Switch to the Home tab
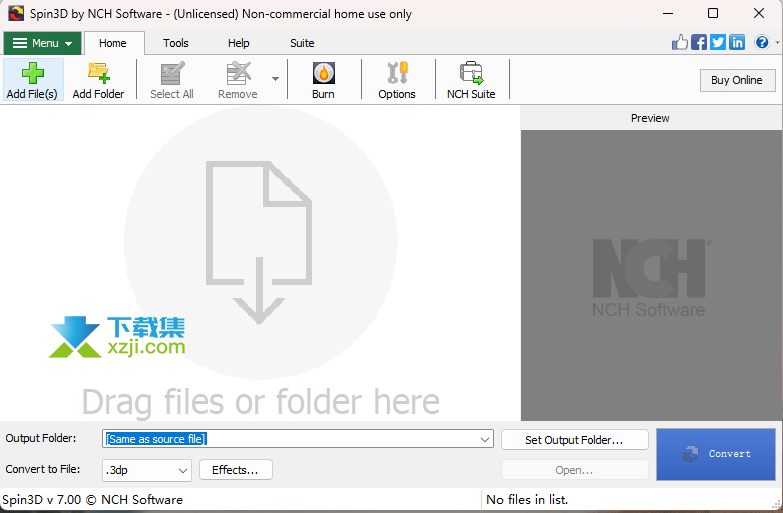The width and height of the screenshot is (783, 513). (x=113, y=43)
